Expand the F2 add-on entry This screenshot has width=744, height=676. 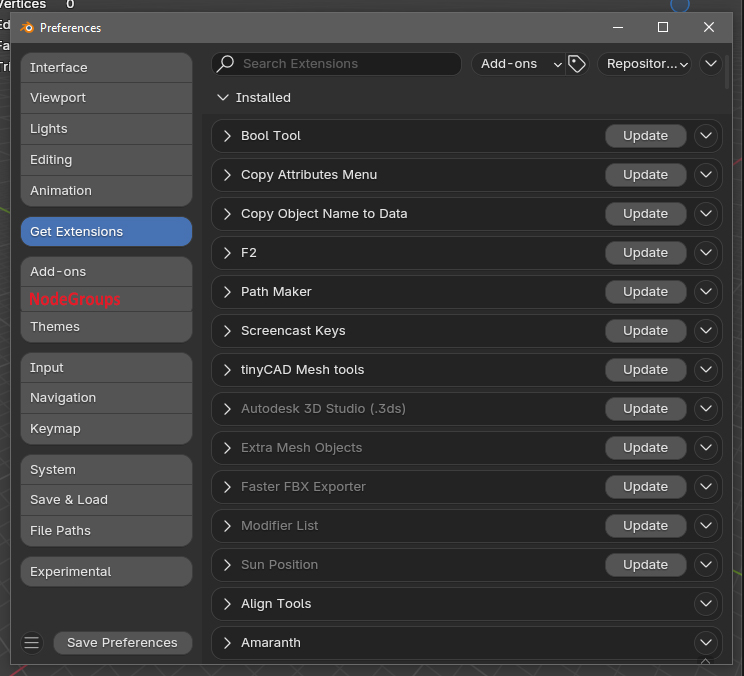tap(227, 253)
